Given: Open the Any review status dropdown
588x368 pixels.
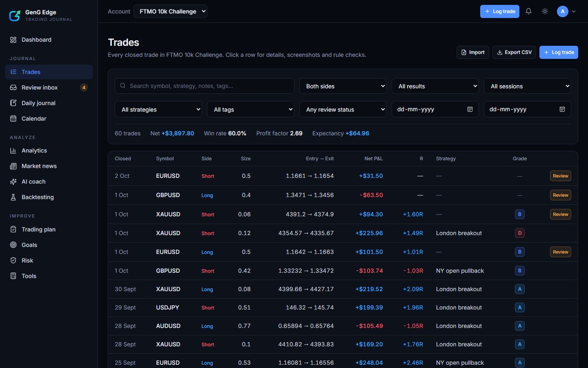Looking at the screenshot, I should (343, 109).
